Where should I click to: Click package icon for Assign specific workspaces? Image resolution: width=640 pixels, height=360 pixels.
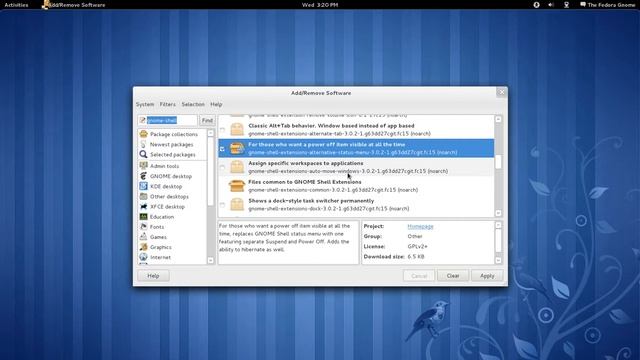pos(237,167)
